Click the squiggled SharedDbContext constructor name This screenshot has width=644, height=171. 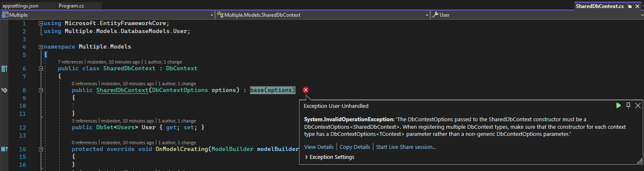[122, 90]
